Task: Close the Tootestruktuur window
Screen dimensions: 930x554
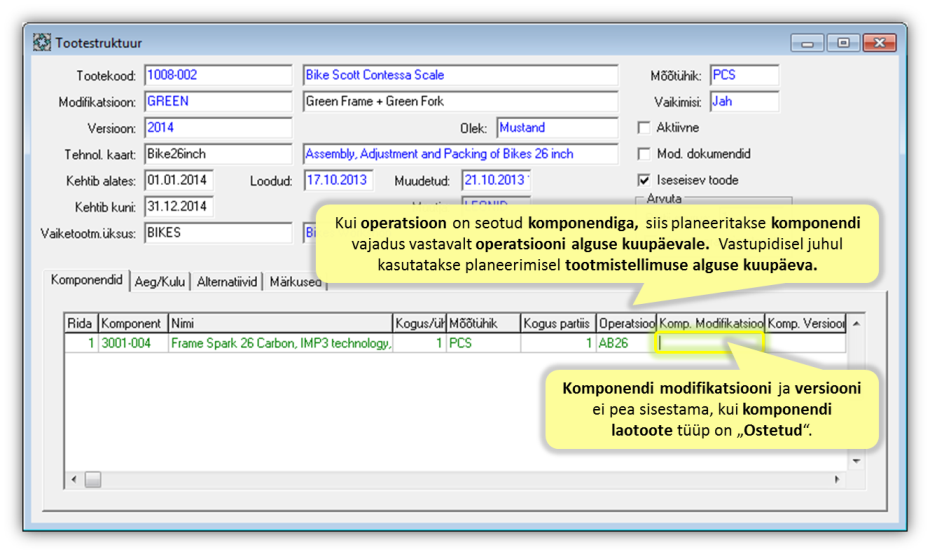Action: point(878,43)
